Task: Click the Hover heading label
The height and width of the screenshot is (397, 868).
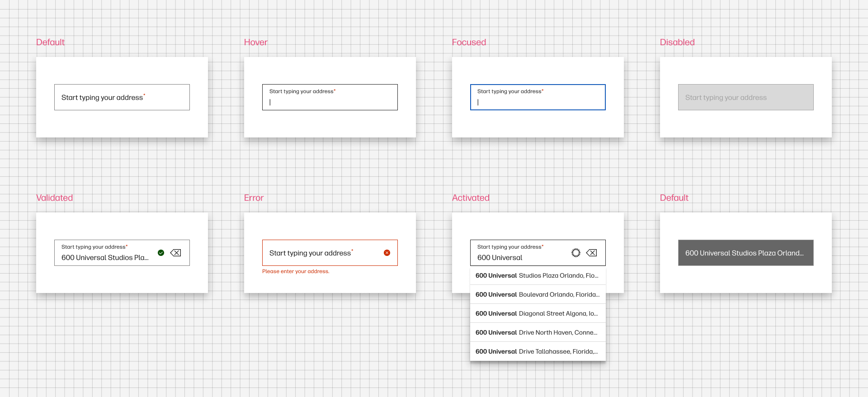Action: (256, 42)
